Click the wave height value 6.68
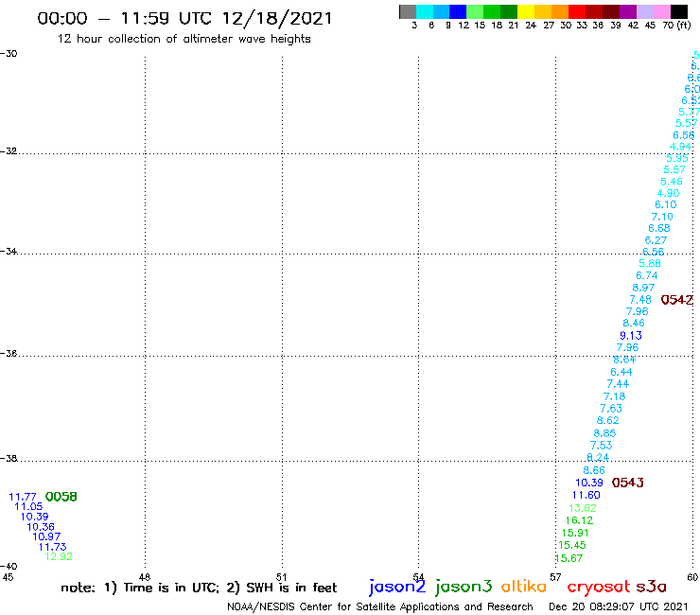The image size is (700, 615). tap(659, 228)
